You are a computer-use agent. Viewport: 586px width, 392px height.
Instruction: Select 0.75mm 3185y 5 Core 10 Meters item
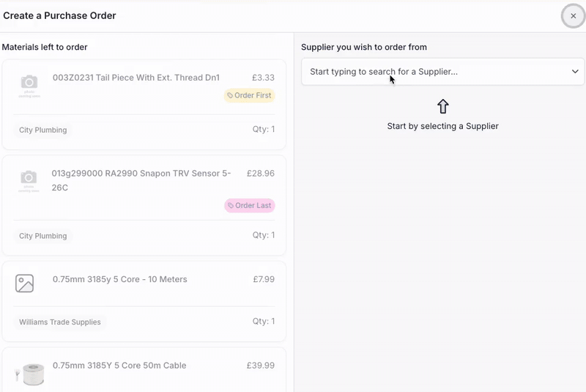(120, 279)
